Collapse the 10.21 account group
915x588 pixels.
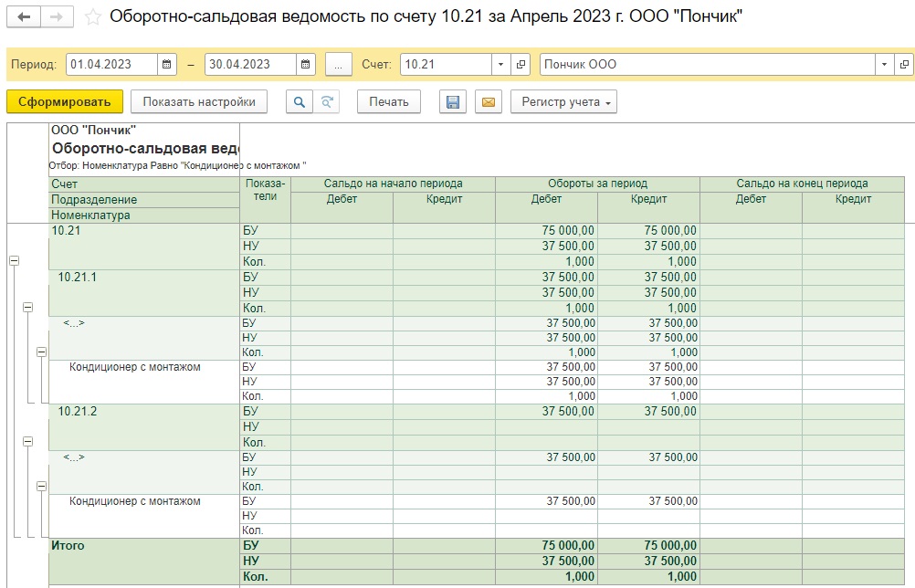click(x=14, y=261)
